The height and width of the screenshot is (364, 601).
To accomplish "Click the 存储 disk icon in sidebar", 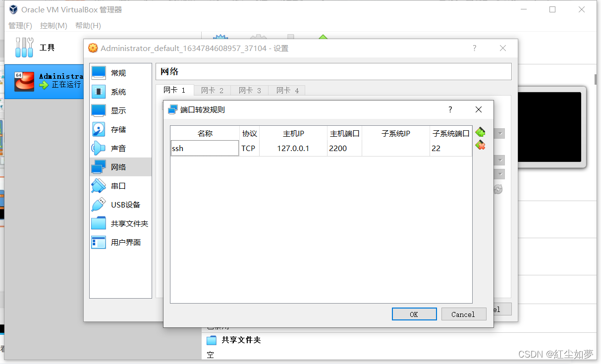I will 99,129.
